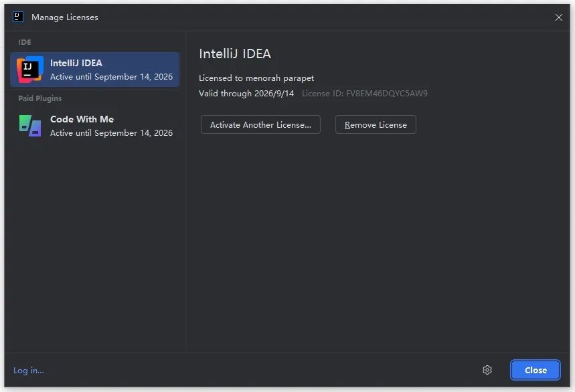Click the IJ icon in the title bar
This screenshot has height=392, width=575.
coord(17,17)
